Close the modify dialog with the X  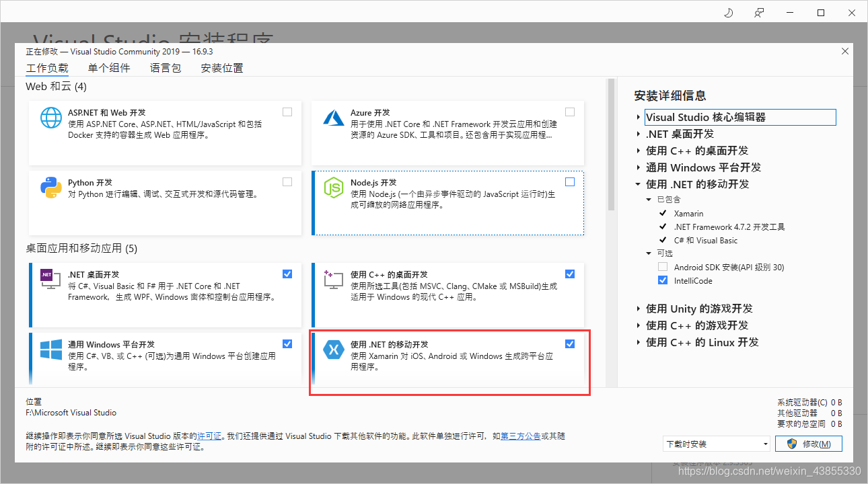tap(845, 51)
